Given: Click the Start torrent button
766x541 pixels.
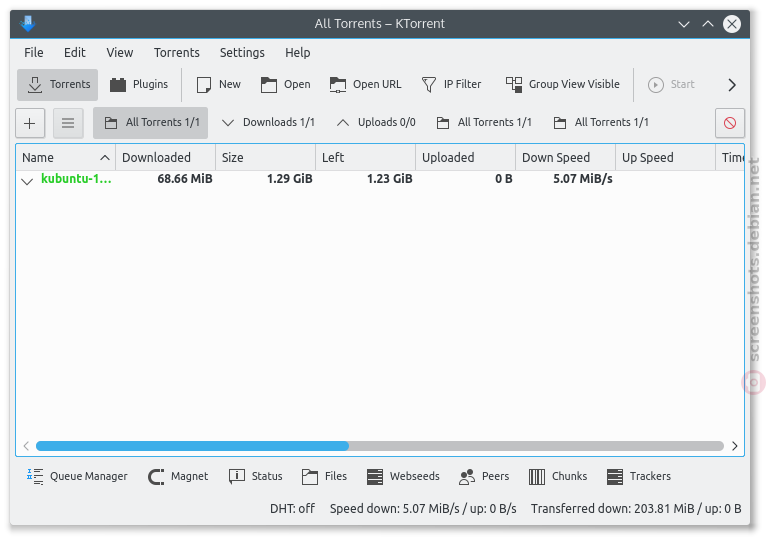Looking at the screenshot, I should point(671,85).
